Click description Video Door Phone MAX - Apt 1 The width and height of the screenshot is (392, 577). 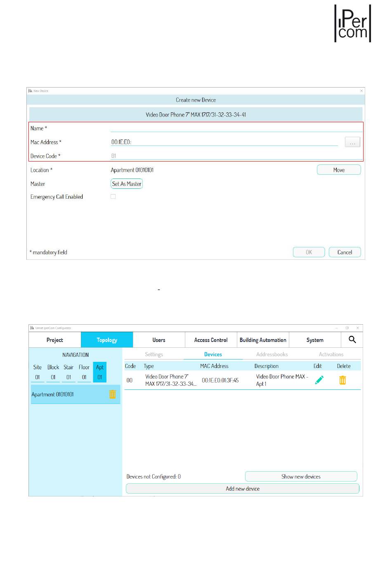tap(282, 380)
